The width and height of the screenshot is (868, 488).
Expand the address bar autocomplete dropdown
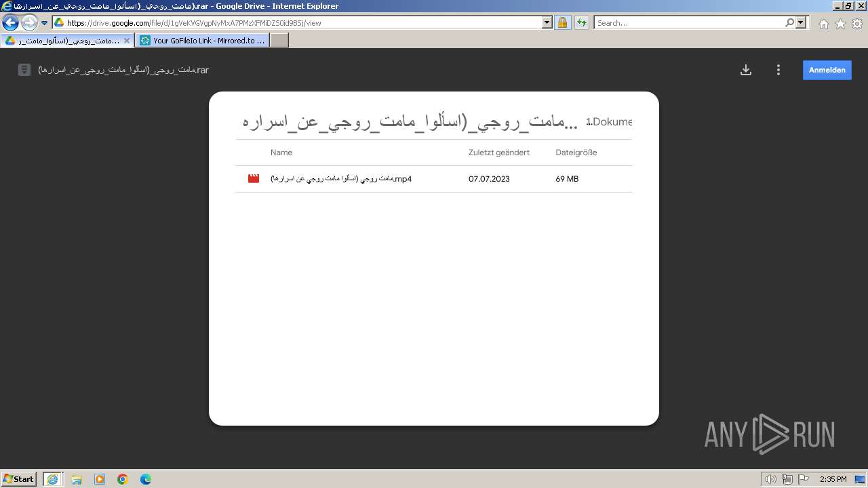[x=547, y=22]
